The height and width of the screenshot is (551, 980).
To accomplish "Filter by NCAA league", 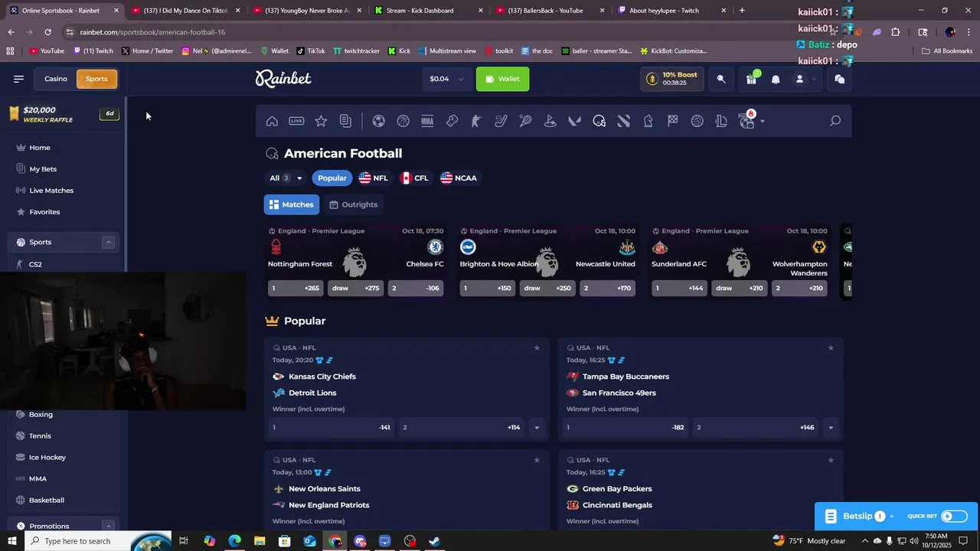I will point(459,178).
